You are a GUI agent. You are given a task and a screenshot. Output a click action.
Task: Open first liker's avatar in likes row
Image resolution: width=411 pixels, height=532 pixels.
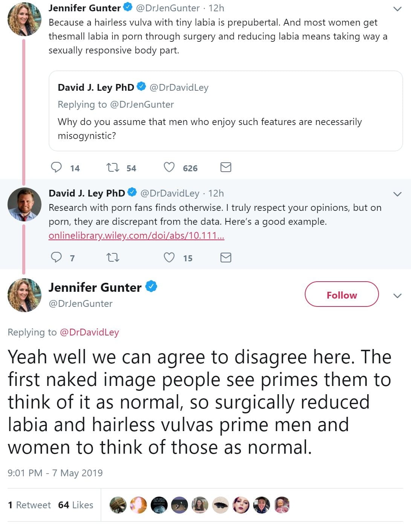pos(118,505)
